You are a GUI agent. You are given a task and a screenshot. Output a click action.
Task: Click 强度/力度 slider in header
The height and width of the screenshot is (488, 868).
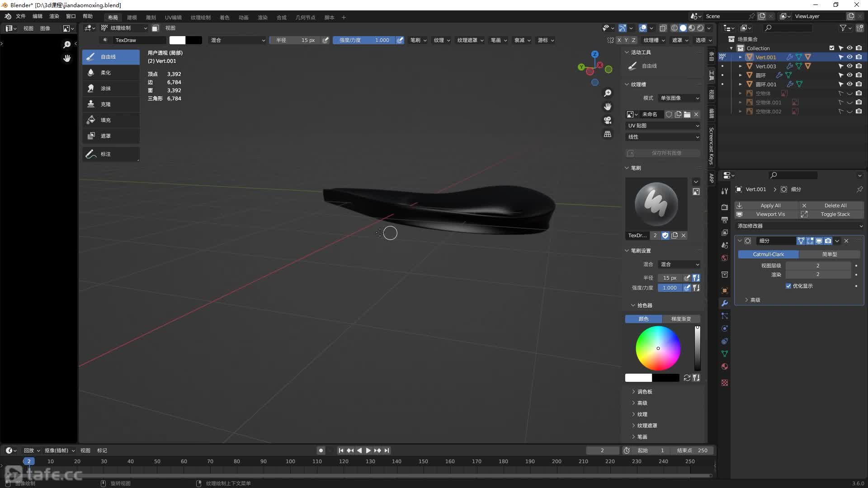tap(364, 40)
